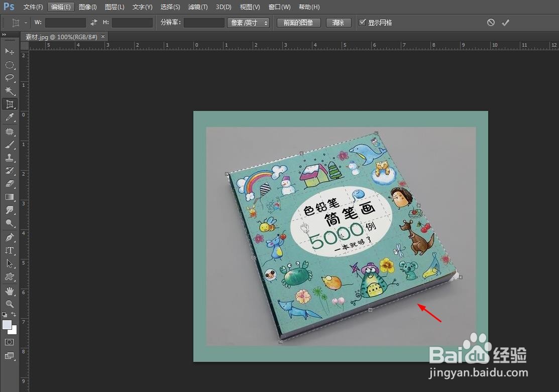Cancel the current crop operation
This screenshot has width=559, height=392.
491,23
